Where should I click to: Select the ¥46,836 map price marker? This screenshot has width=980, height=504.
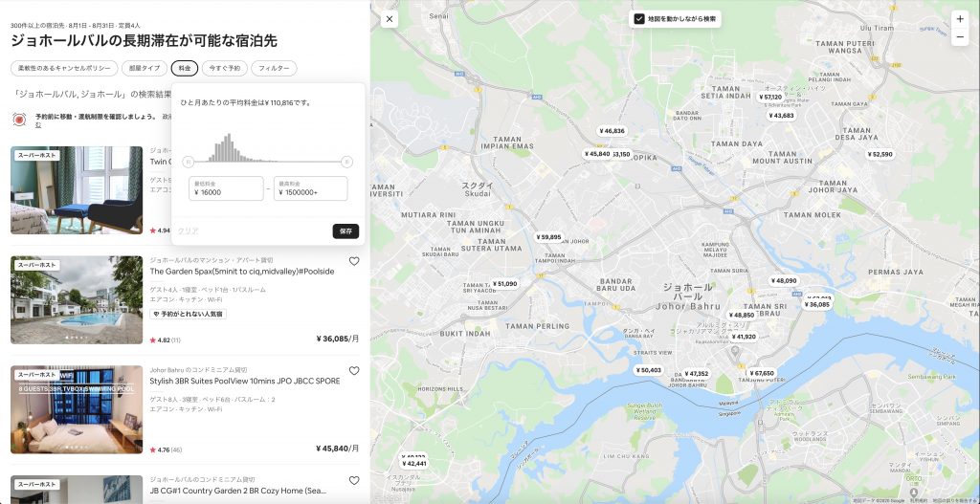coord(612,131)
